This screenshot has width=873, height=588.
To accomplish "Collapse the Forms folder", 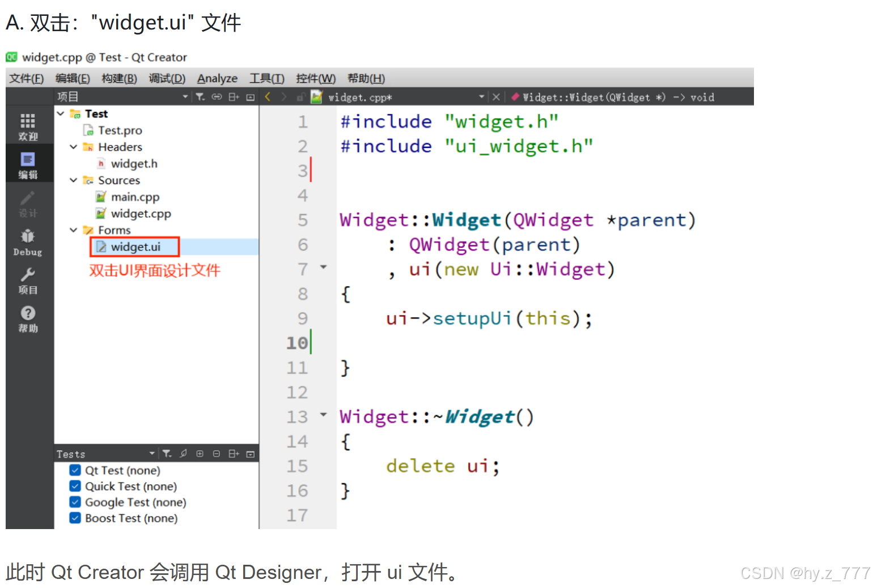I will tap(73, 230).
